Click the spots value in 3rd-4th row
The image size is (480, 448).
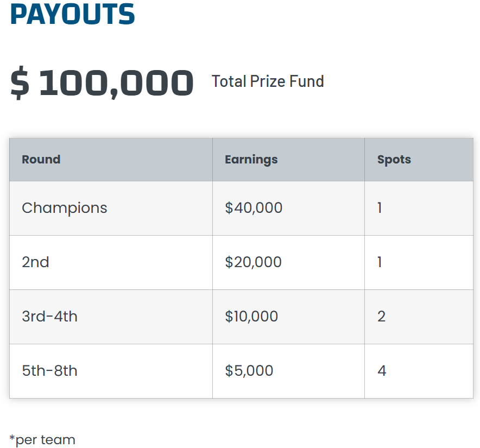coord(381,317)
